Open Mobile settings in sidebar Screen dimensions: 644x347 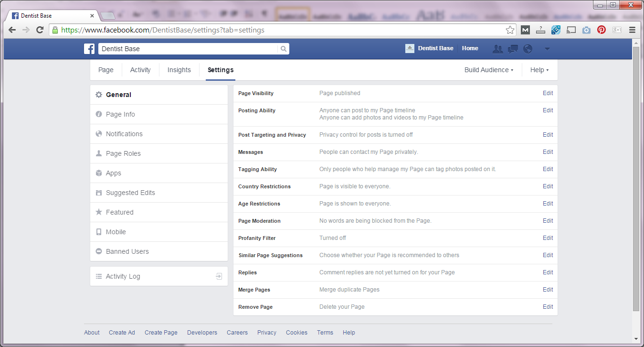click(159, 232)
